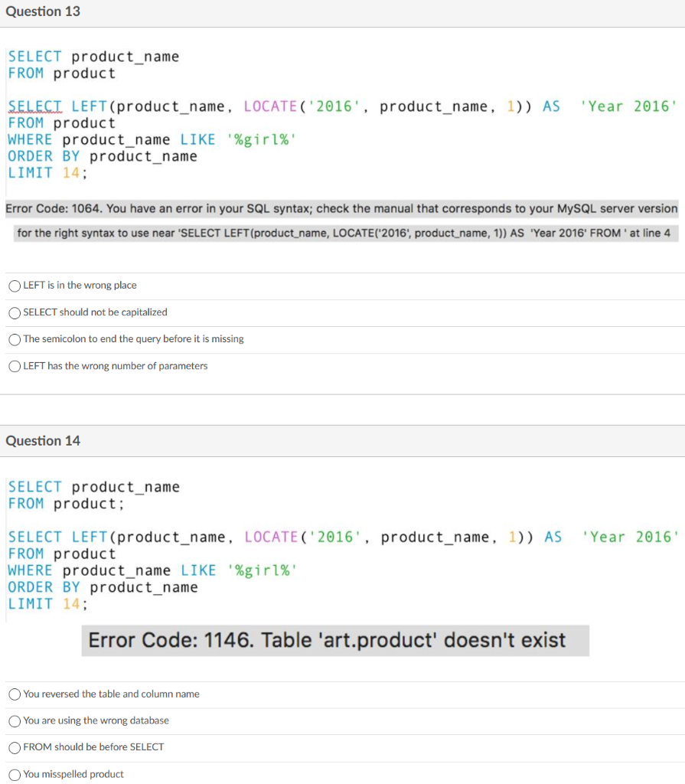The width and height of the screenshot is (685, 784).
Task: Click the 'Question 14' heading
Action: click(x=43, y=441)
